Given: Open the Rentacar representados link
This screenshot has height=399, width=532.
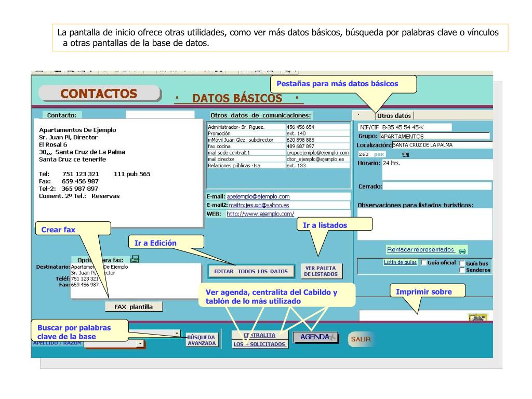Looking at the screenshot, I should 421,249.
